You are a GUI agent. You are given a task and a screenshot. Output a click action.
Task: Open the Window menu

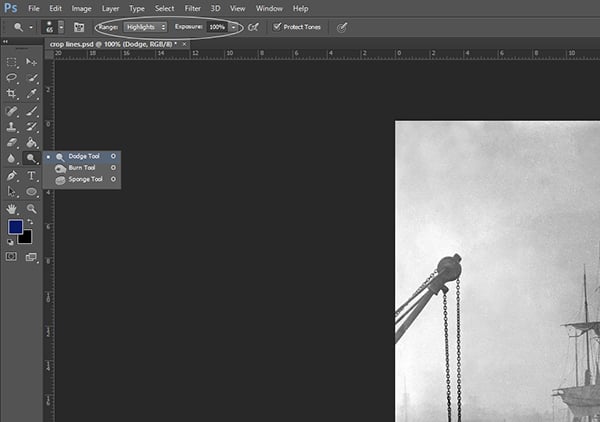click(x=269, y=8)
